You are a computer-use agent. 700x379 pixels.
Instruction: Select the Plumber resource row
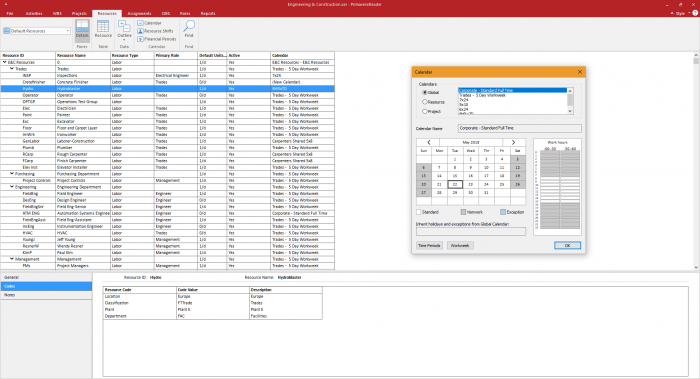[x=167, y=147]
